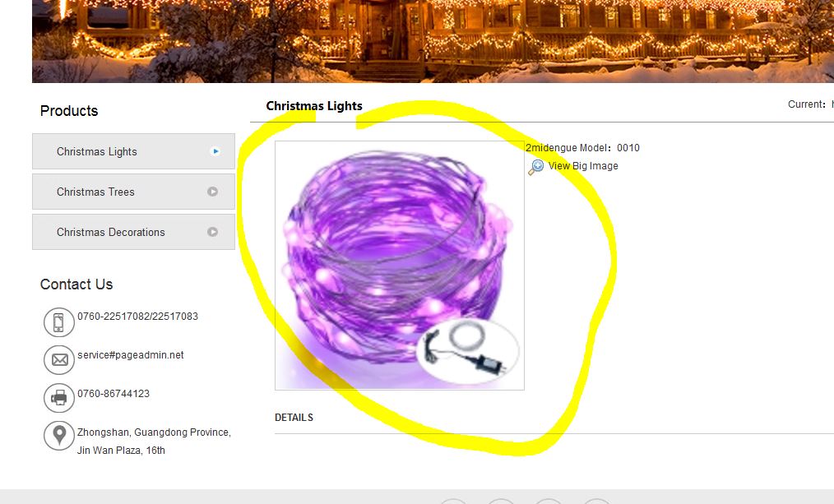834x504 pixels.
Task: Click the Zhongshan address text
Action: pyautogui.click(x=154, y=442)
